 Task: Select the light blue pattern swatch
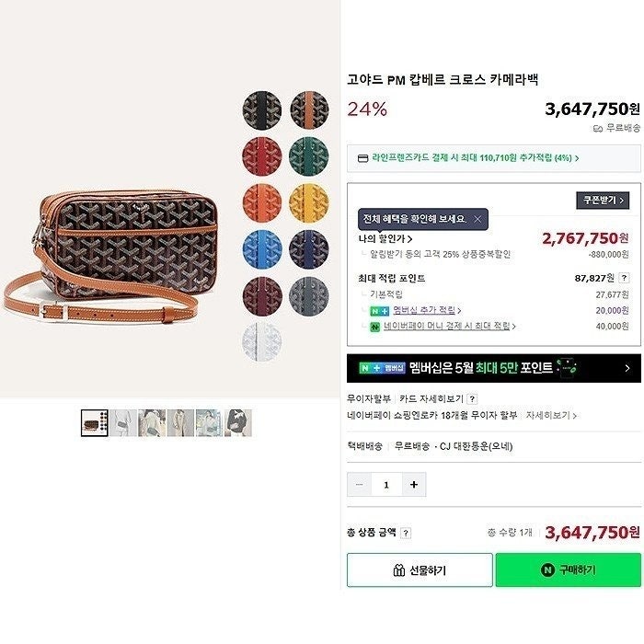click(x=262, y=249)
